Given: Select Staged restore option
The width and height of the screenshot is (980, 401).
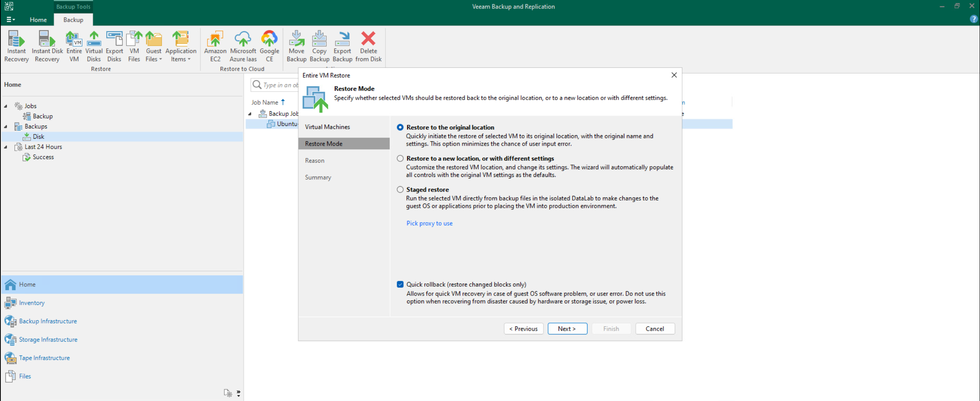Looking at the screenshot, I should pos(400,190).
